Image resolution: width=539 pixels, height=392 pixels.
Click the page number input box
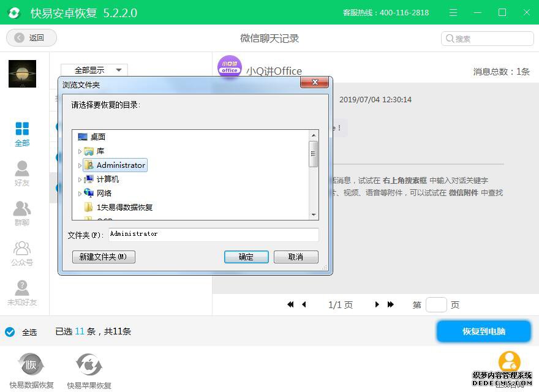(x=436, y=304)
